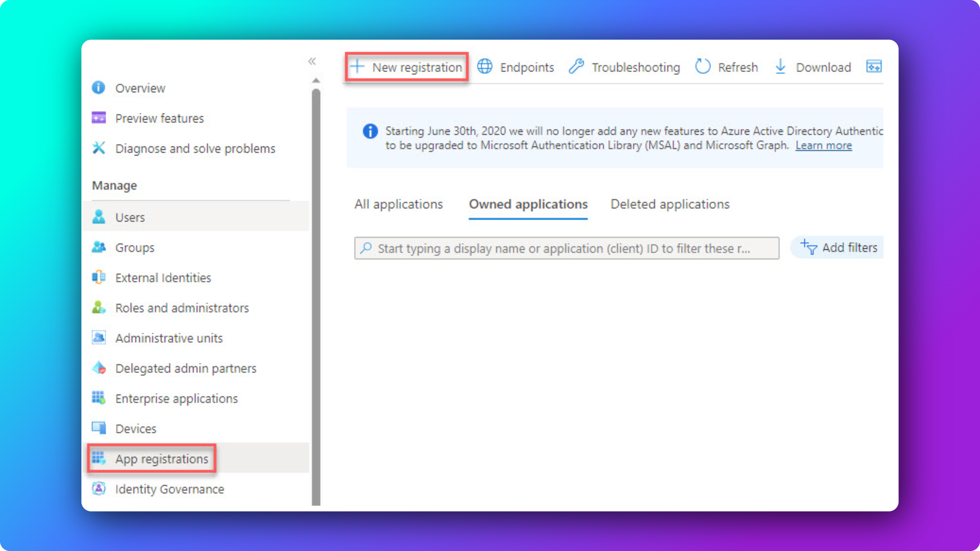Click the Preview features icon
The height and width of the screenshot is (551, 980).
pyautogui.click(x=98, y=118)
